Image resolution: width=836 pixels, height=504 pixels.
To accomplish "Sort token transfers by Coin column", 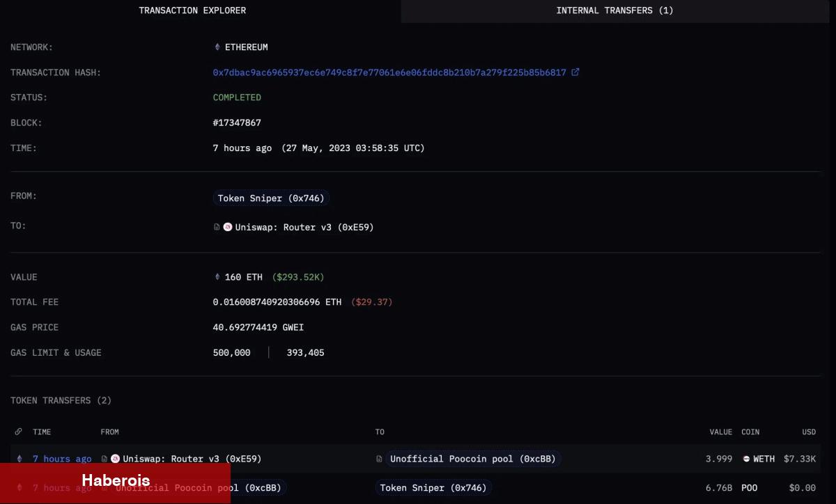I will [x=750, y=432].
